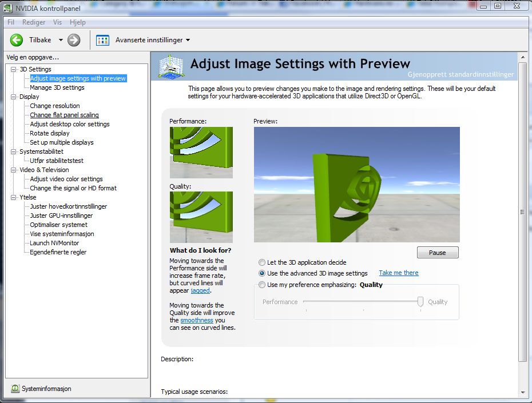Screen dimensions: 532x403
Task: Select Juster hovedkortinnstillinger
Action: [68, 206]
